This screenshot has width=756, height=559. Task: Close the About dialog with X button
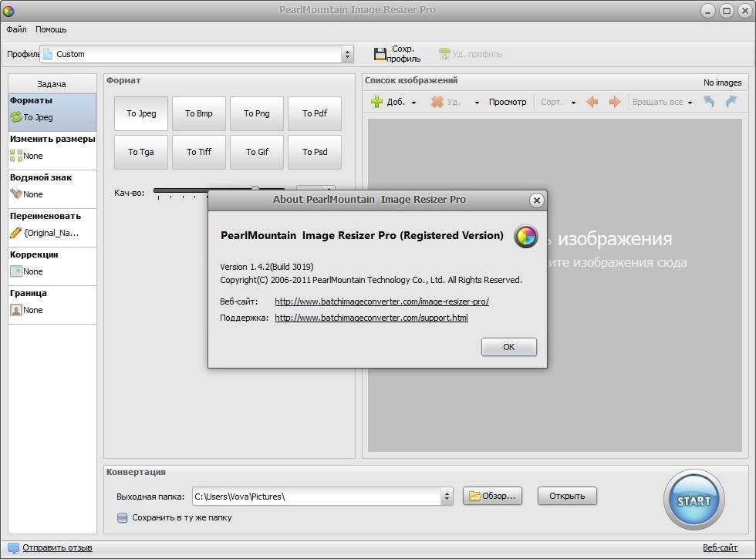click(537, 200)
